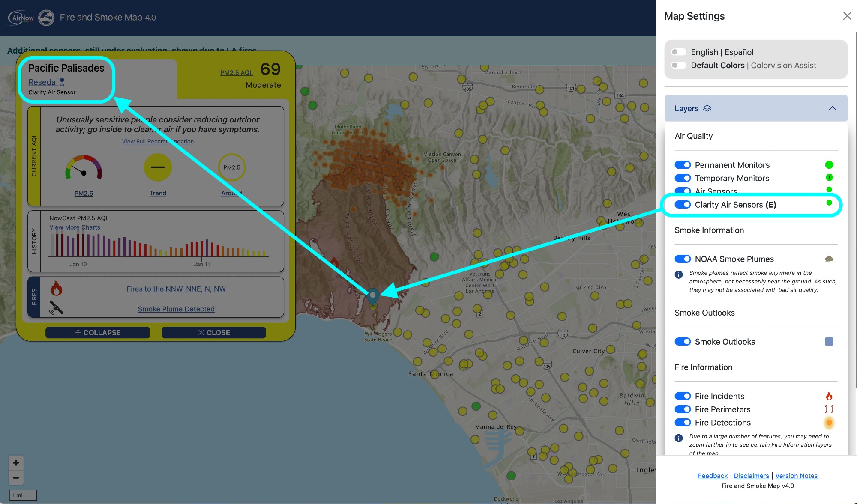This screenshot has width=857, height=504.
Task: Close the Map Settings panel
Action: tap(847, 16)
